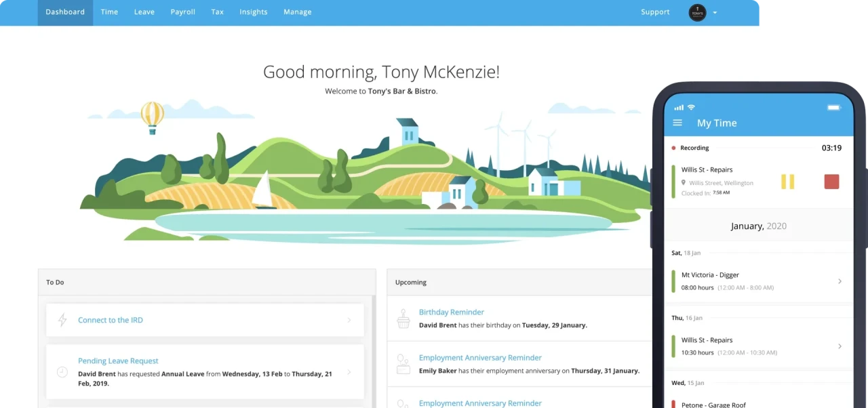The image size is (868, 408).
Task: Open the Thursday Willis St - Repairs chevron
Action: [840, 346]
